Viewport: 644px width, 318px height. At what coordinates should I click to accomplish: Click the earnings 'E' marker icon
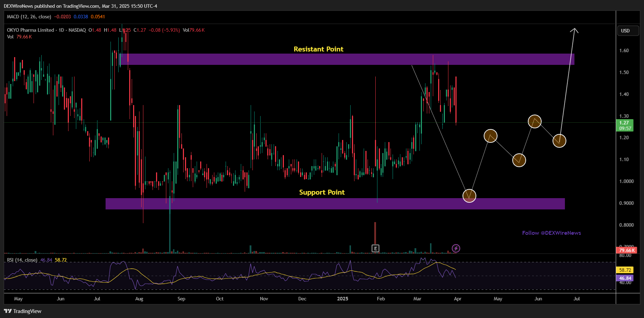tap(375, 249)
